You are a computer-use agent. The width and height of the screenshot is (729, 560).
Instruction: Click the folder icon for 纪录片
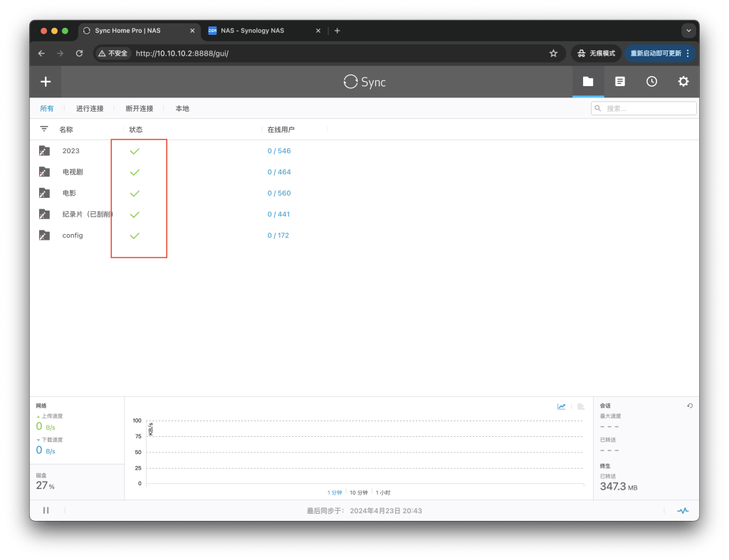(x=44, y=214)
